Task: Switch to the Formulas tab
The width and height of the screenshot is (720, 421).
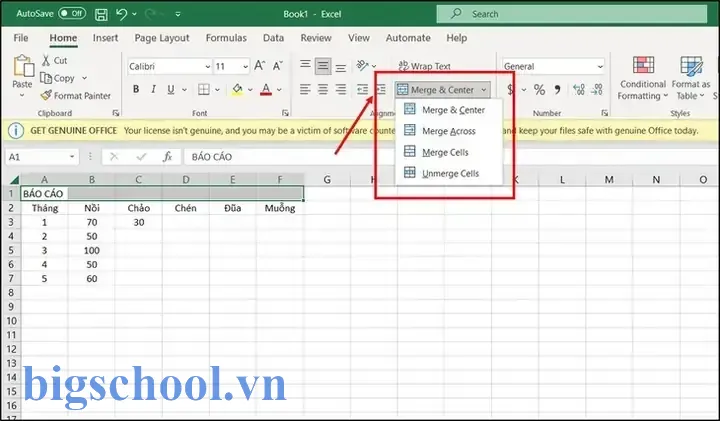Action: coord(226,38)
